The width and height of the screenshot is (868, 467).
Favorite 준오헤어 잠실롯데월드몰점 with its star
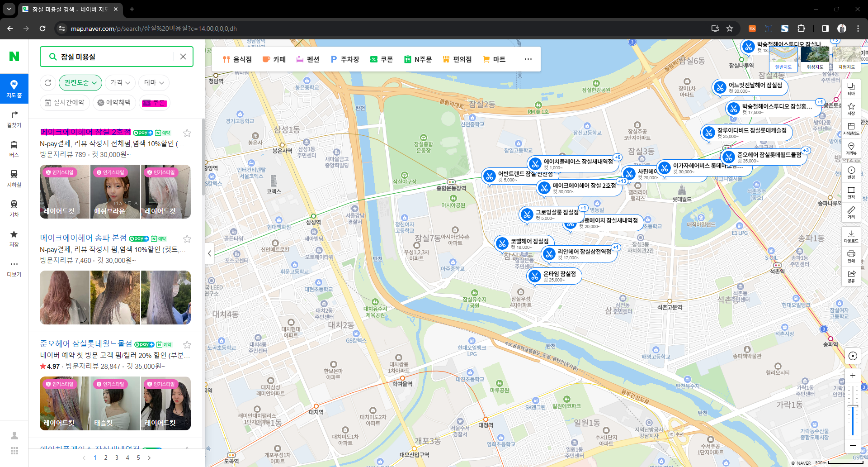(187, 345)
